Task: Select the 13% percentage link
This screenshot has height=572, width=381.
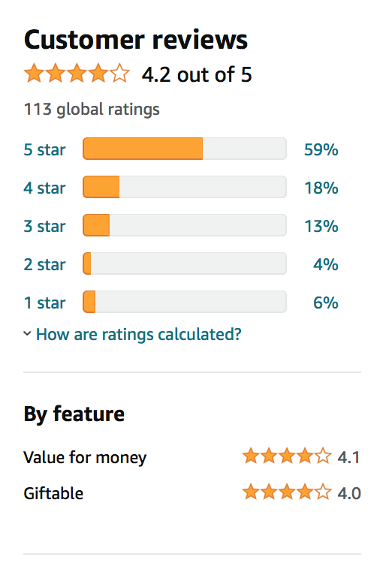Action: coord(321,226)
